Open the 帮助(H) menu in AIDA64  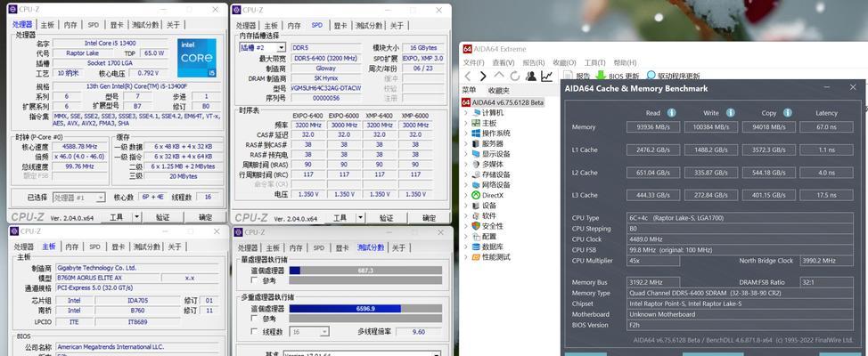[625, 62]
